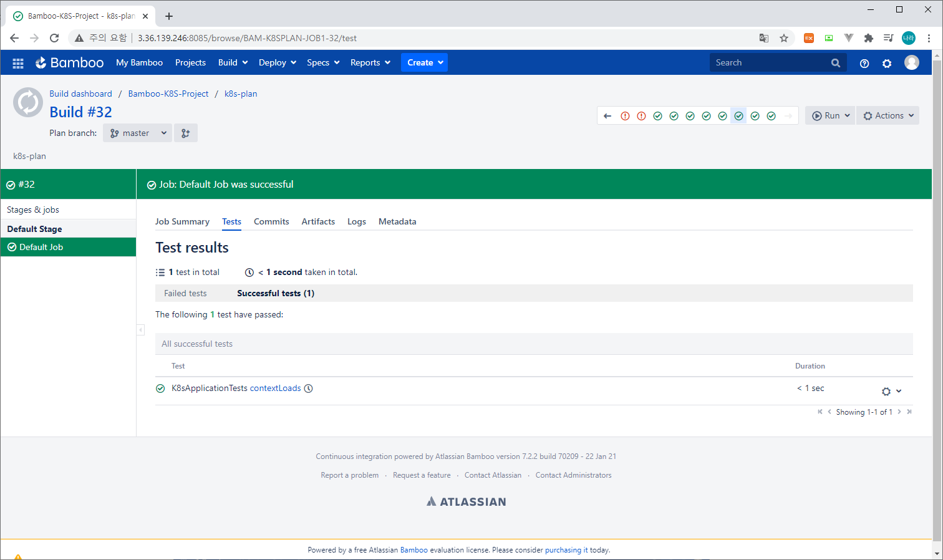
Task: Open the app switcher grid icon
Action: click(18, 63)
